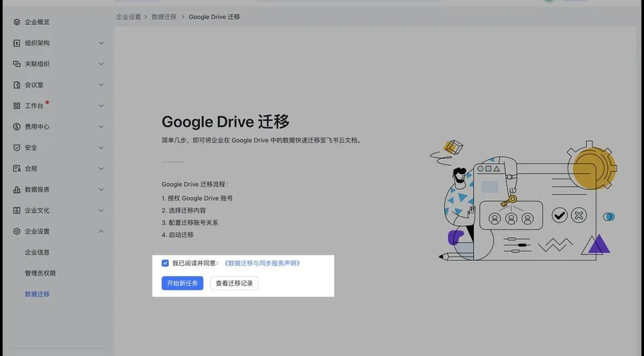Open 企业信息 submenu item
This screenshot has height=356, width=644.
37,253
